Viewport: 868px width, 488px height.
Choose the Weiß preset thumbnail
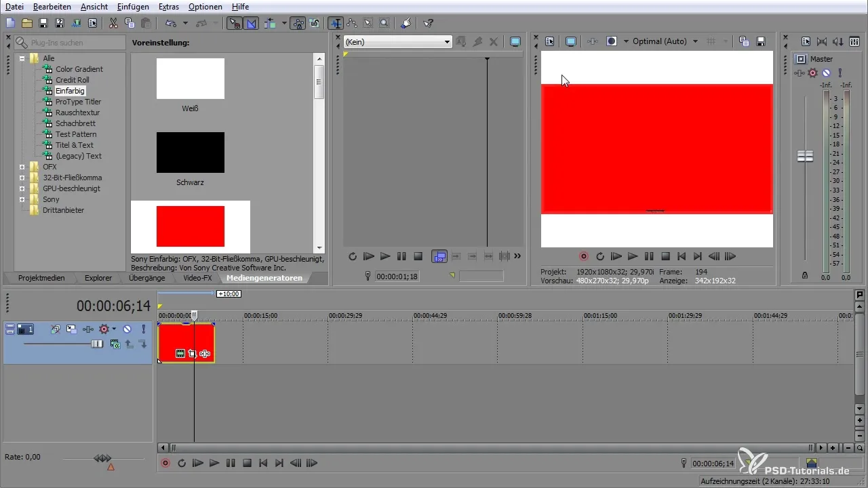(x=191, y=79)
